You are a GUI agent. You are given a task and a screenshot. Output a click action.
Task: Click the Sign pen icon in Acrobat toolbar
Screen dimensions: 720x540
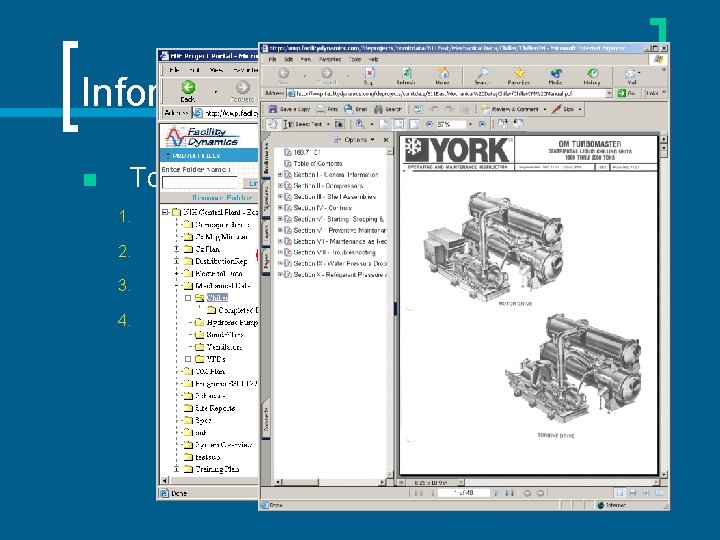[x=563, y=109]
